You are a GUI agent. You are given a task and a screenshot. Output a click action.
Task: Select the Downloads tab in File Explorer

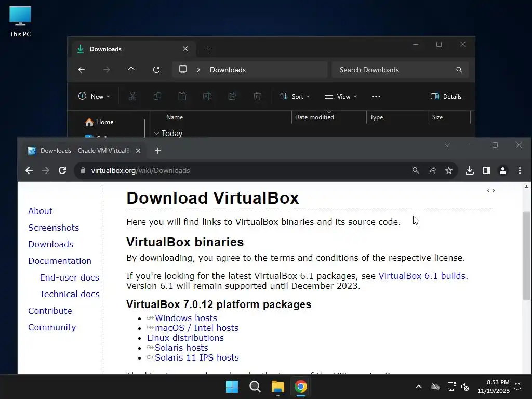(x=134, y=49)
